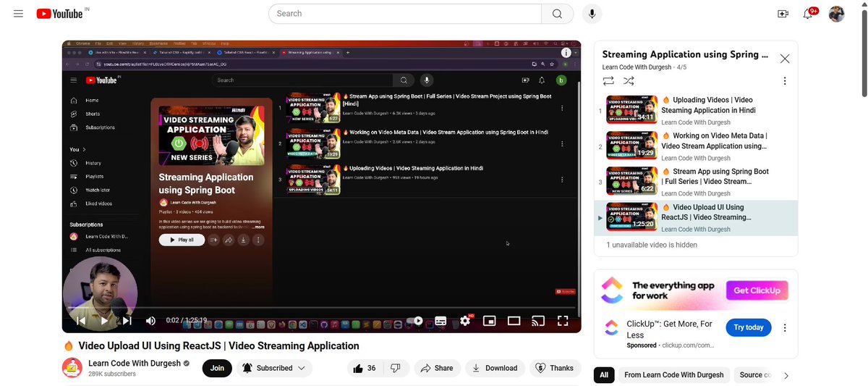Open Learn Code With Durgesh channel name
868x386 pixels.
(x=135, y=363)
